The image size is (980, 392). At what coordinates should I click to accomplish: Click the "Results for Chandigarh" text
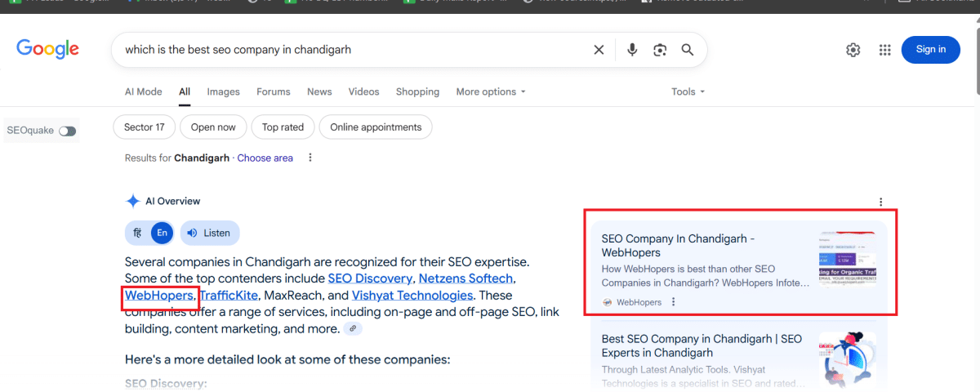(x=177, y=158)
